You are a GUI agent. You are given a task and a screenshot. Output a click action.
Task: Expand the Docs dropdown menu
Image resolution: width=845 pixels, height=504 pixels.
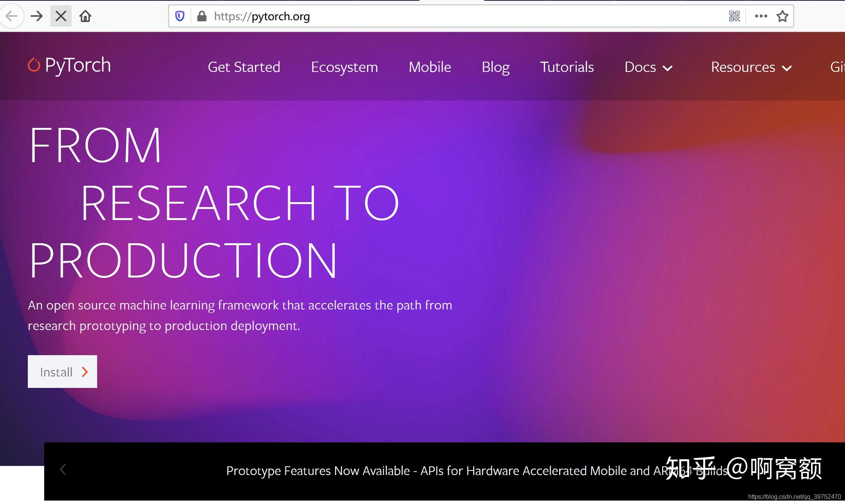648,67
